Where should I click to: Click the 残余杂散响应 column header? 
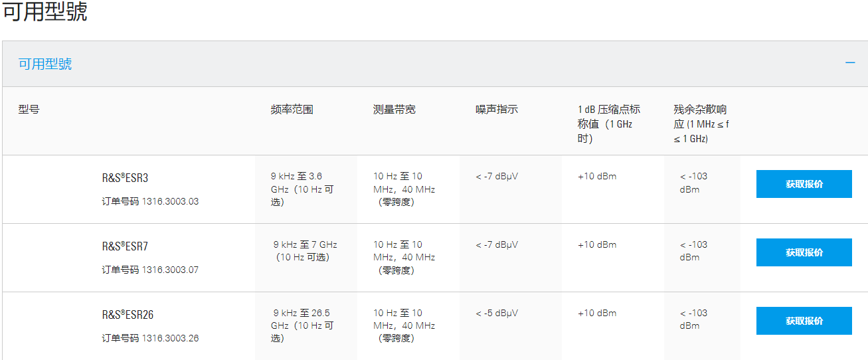pos(701,124)
